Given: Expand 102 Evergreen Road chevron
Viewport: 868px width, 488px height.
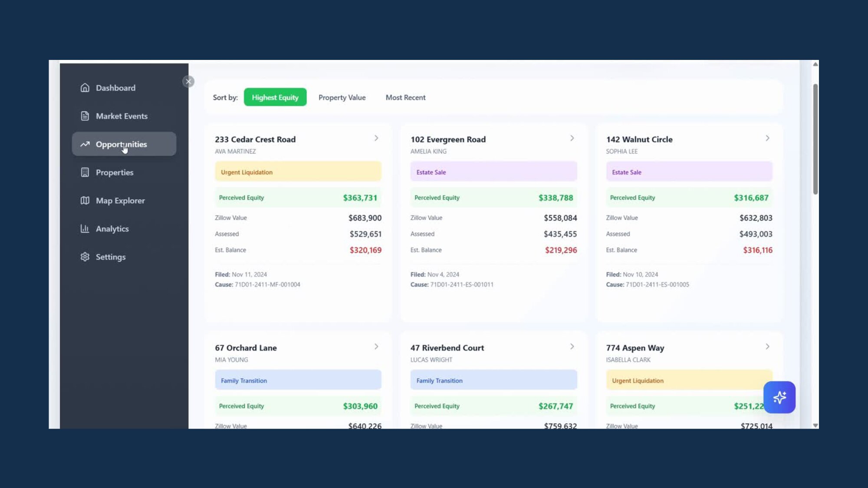Looking at the screenshot, I should click(572, 138).
